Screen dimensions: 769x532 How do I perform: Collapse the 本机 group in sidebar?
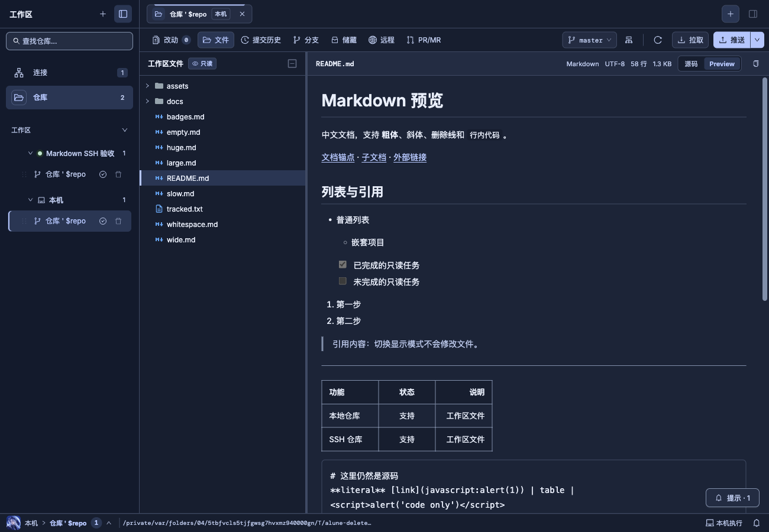tap(31, 200)
